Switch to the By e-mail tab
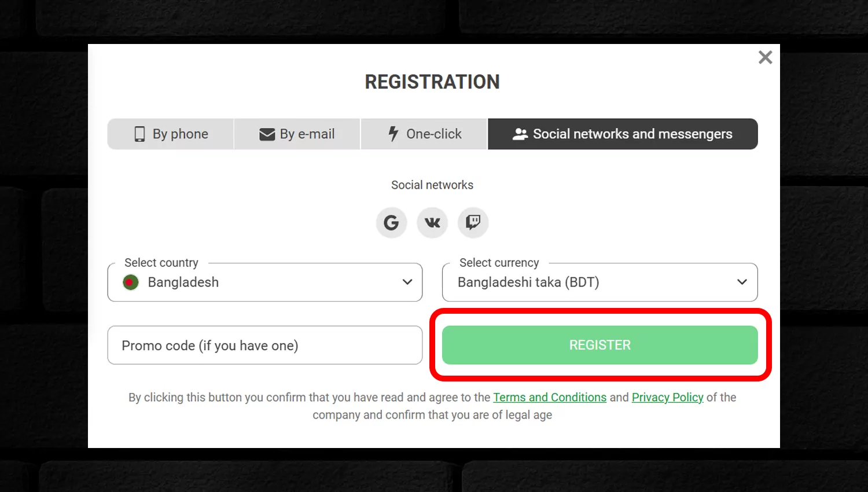868x492 pixels. pos(297,134)
